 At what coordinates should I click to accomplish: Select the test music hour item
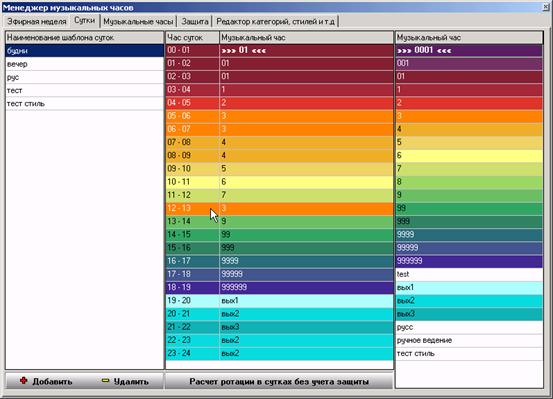click(469, 274)
